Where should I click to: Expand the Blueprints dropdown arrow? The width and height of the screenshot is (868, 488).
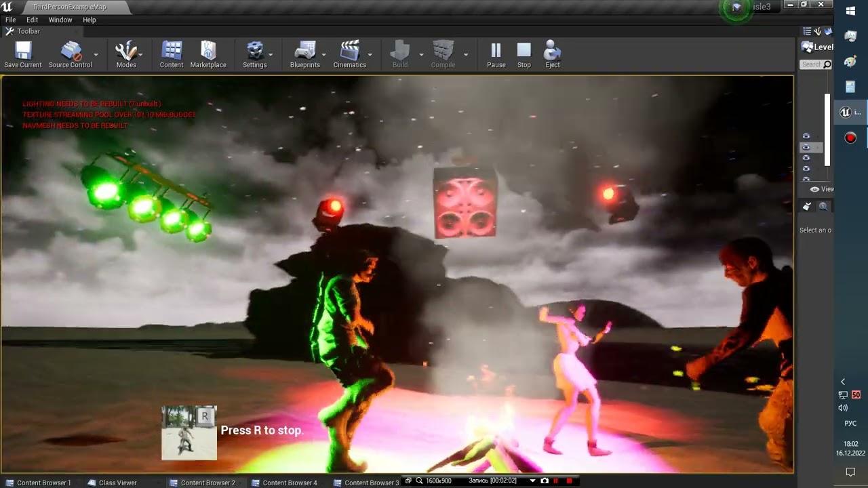(x=324, y=54)
